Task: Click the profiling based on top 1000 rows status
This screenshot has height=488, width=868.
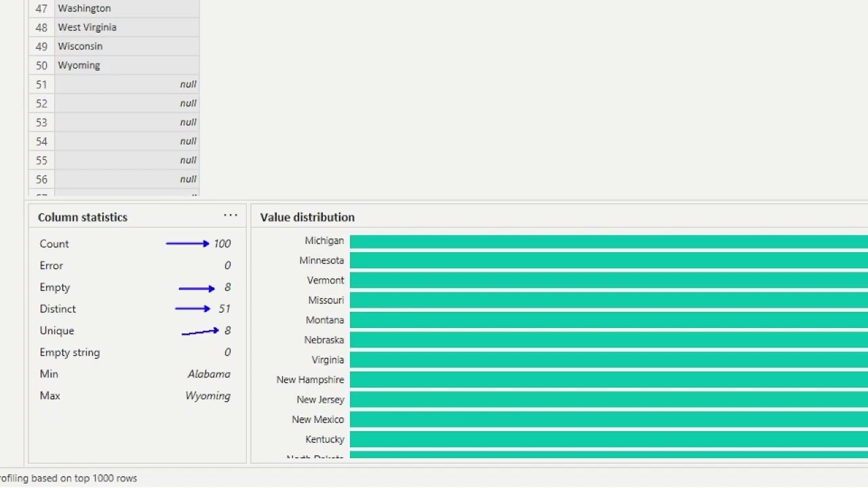Action: click(x=68, y=478)
